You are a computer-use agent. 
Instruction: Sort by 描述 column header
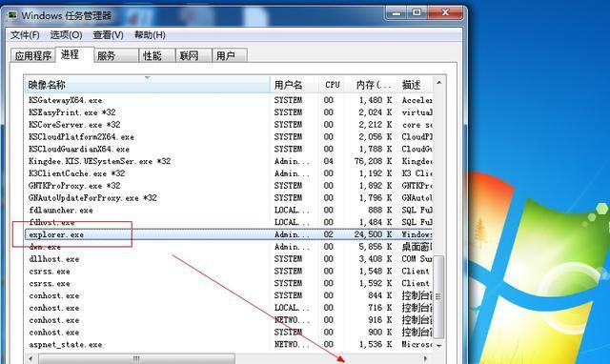pos(416,85)
